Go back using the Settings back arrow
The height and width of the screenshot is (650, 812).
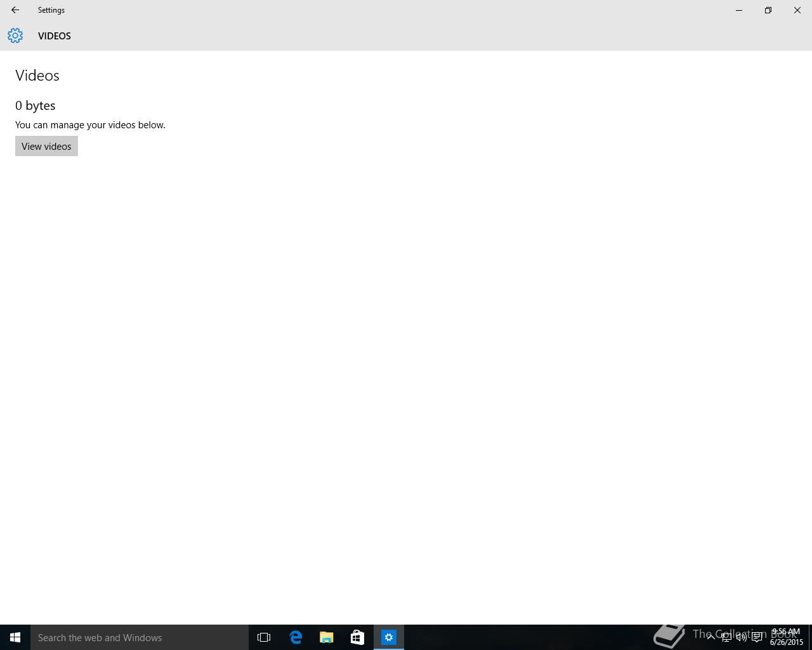15,10
